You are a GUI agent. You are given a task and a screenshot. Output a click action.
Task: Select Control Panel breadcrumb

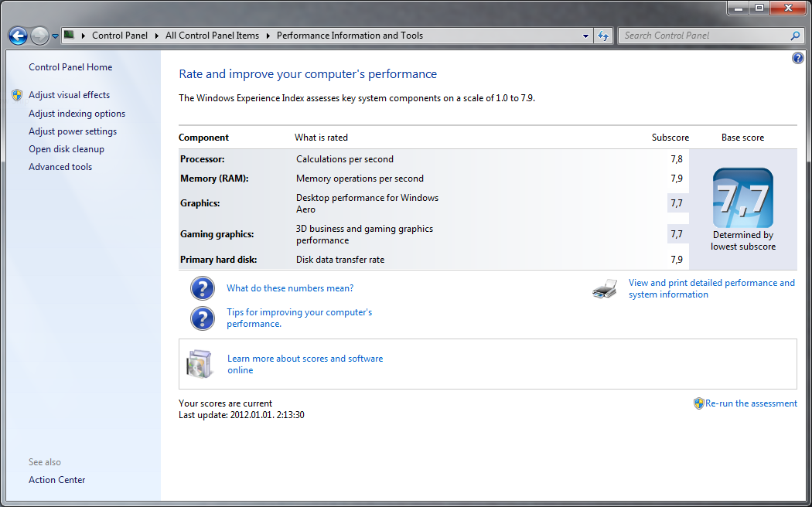click(120, 36)
